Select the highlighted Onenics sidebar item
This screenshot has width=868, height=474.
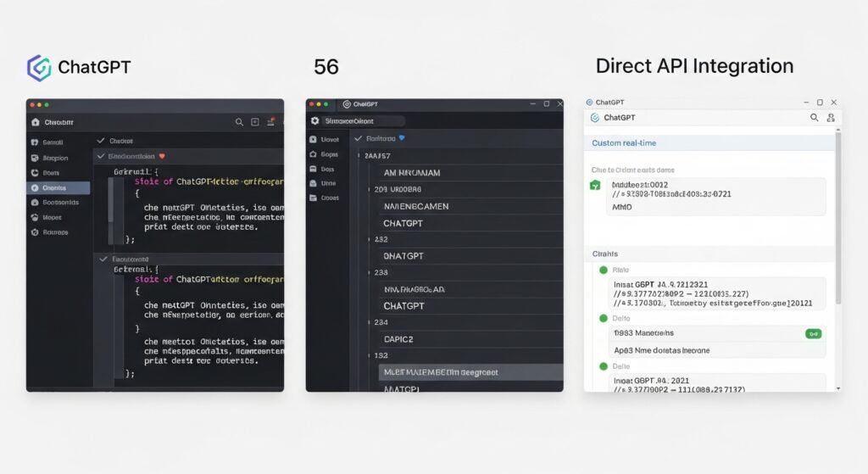tap(58, 187)
